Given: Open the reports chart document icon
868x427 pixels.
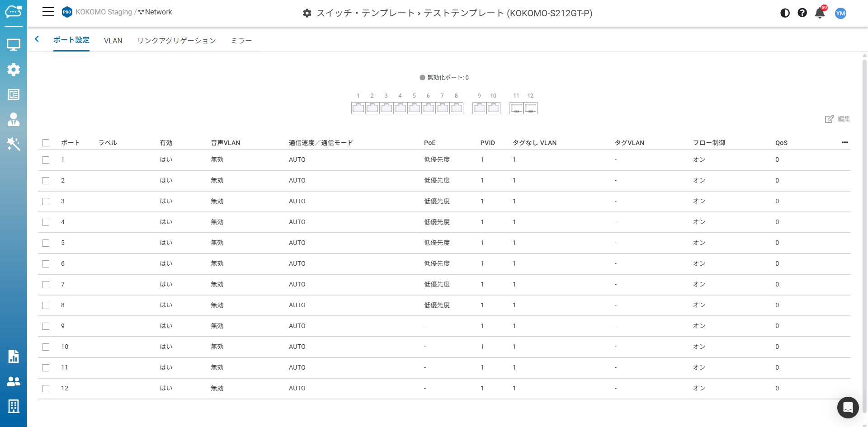Looking at the screenshot, I should coord(14,357).
